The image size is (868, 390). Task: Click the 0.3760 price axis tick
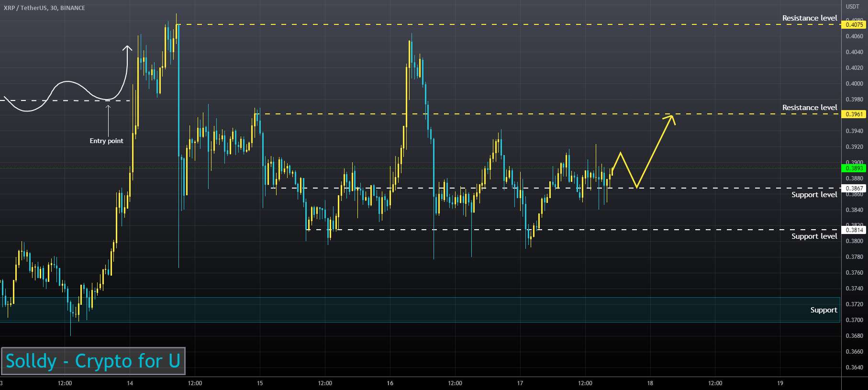854,273
